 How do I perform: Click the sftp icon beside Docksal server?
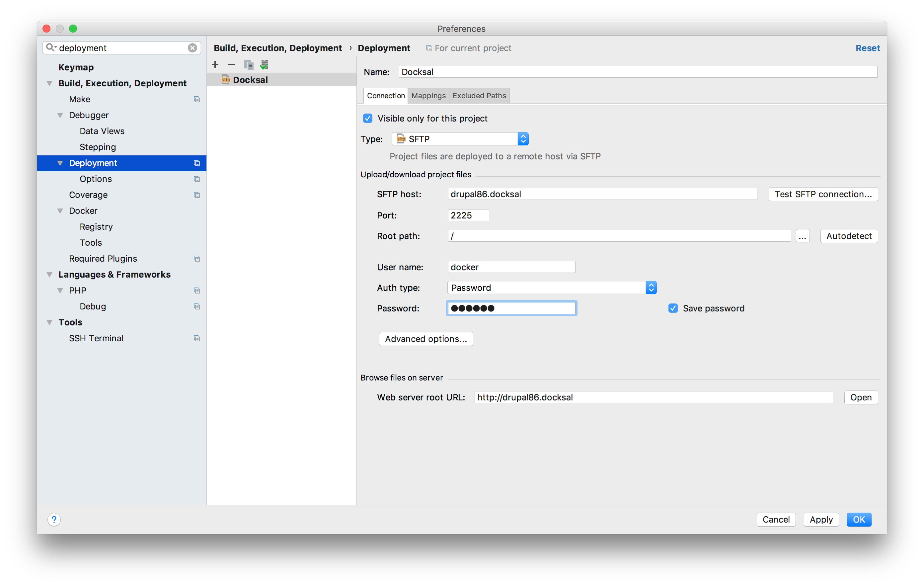tap(226, 79)
